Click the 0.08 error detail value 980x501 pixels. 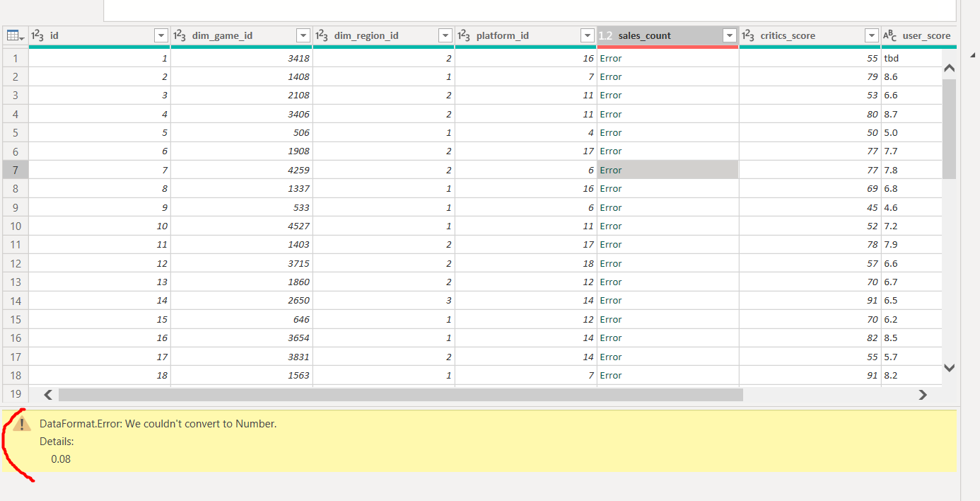(x=61, y=459)
